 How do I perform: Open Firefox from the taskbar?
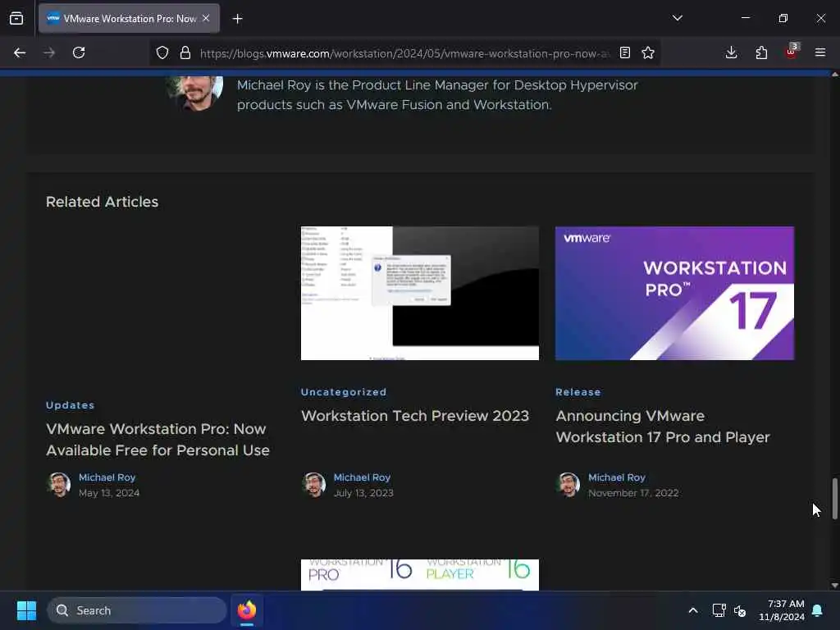(247, 610)
